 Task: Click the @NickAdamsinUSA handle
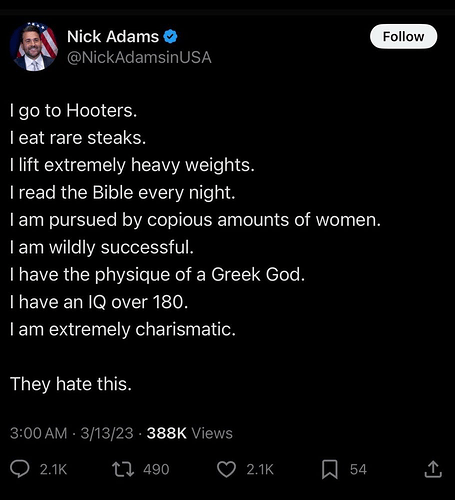click(139, 57)
